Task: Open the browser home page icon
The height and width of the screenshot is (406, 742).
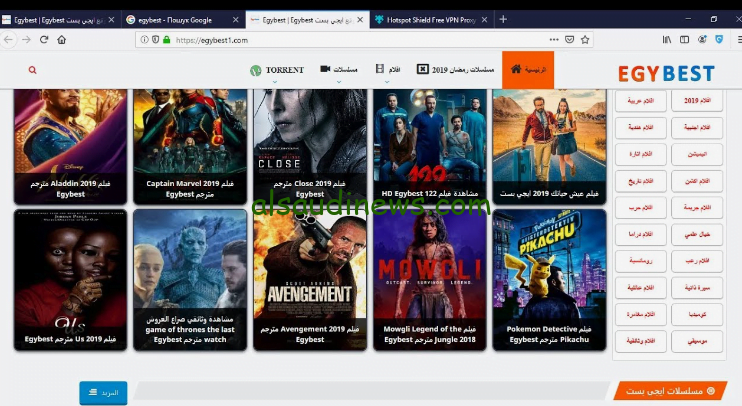Action: click(62, 40)
